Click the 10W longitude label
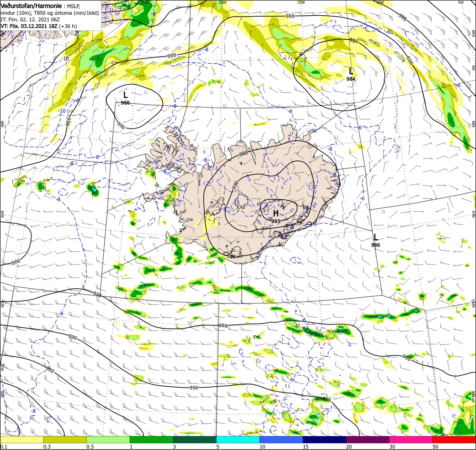This screenshot has width=476, height=450. click(x=379, y=2)
